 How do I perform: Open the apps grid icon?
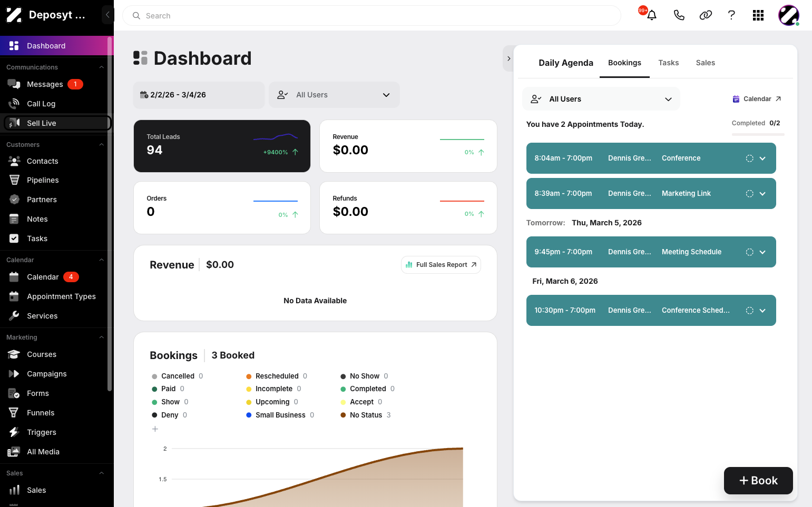pyautogui.click(x=758, y=15)
